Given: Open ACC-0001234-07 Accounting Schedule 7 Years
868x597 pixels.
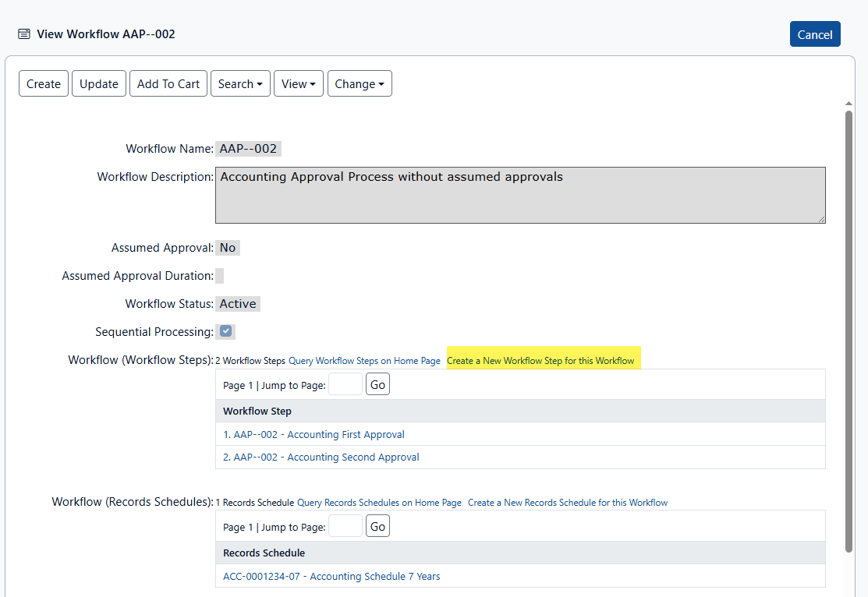Looking at the screenshot, I should click(331, 576).
